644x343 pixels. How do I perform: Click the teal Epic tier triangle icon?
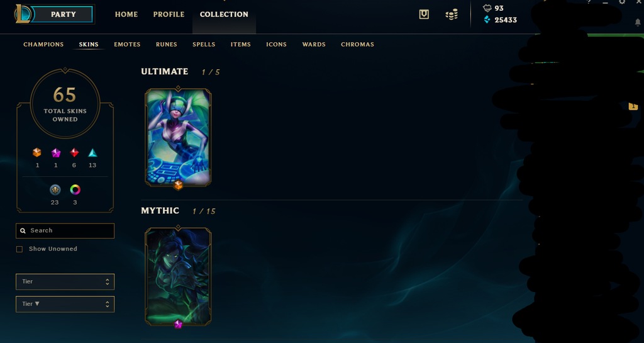coord(92,153)
